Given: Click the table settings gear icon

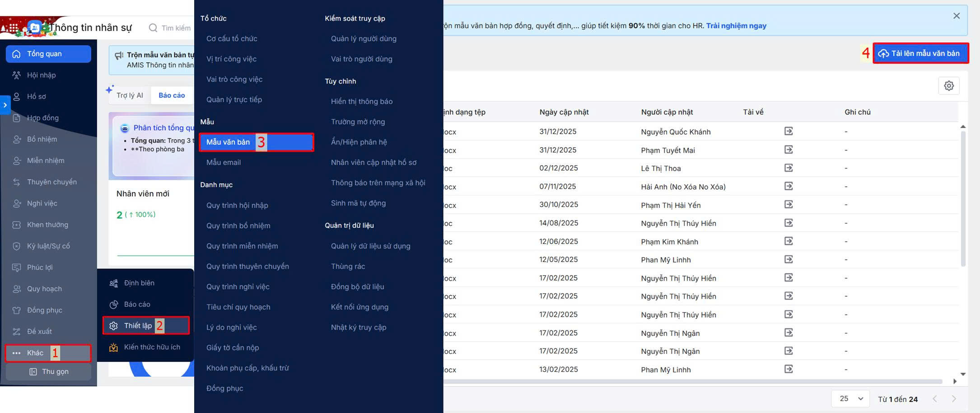Looking at the screenshot, I should click(948, 86).
